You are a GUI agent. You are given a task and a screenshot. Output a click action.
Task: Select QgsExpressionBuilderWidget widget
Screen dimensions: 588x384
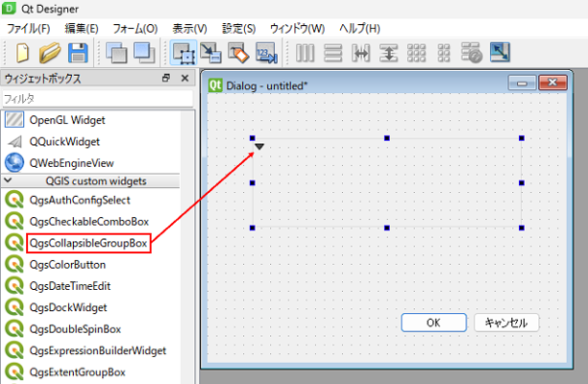(97, 350)
